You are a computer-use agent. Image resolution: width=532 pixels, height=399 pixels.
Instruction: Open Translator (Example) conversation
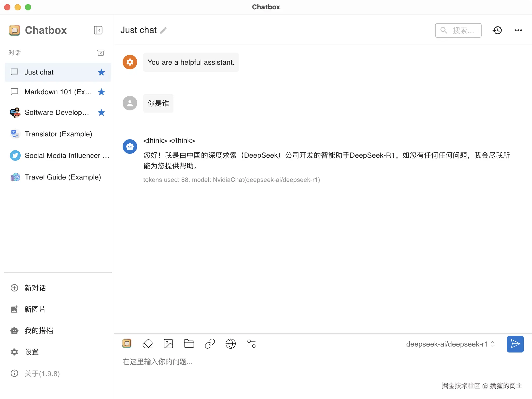(x=58, y=134)
